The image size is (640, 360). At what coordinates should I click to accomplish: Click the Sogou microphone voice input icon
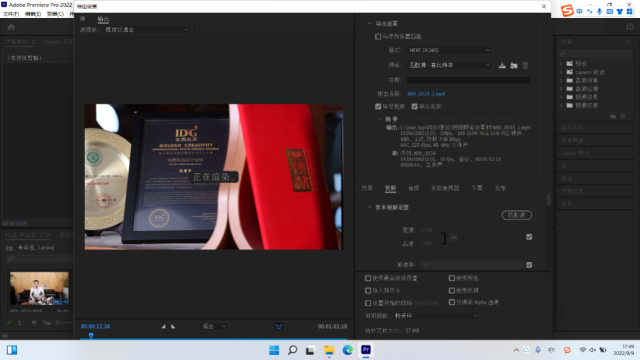tap(599, 11)
